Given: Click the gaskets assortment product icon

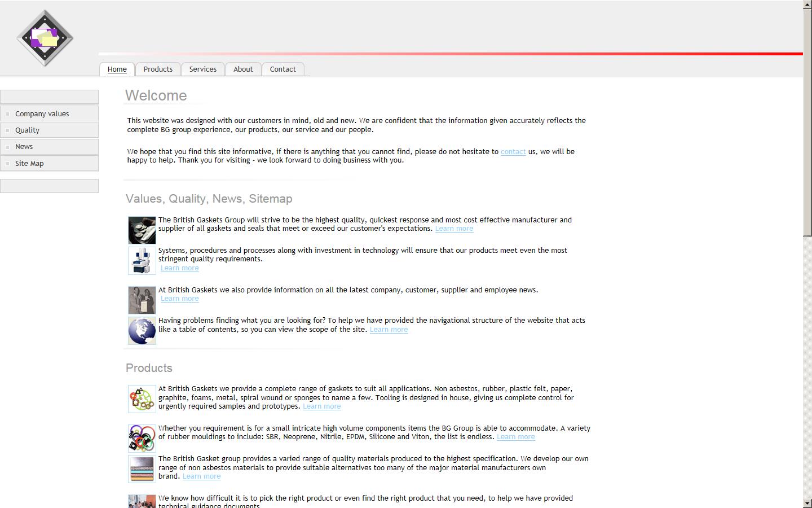Looking at the screenshot, I should tap(142, 399).
